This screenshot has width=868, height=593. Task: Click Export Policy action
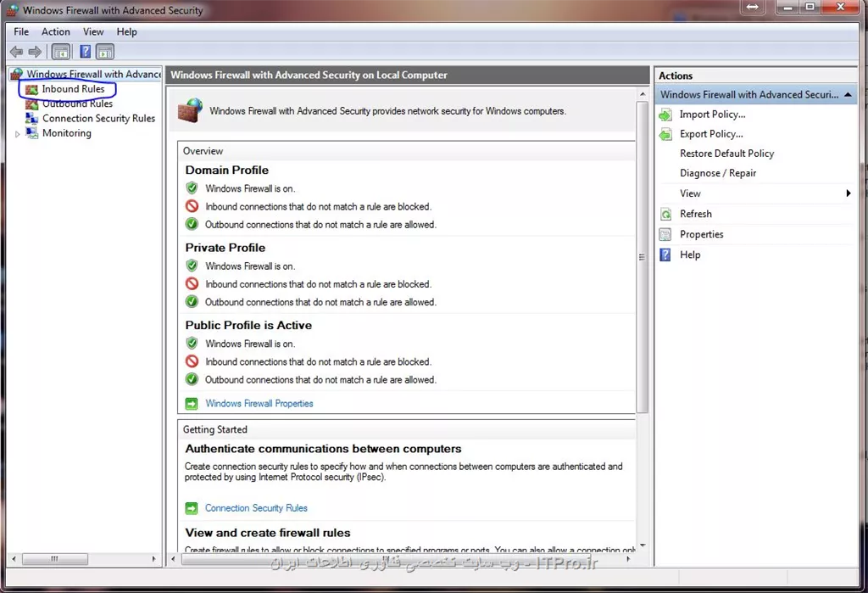point(711,134)
